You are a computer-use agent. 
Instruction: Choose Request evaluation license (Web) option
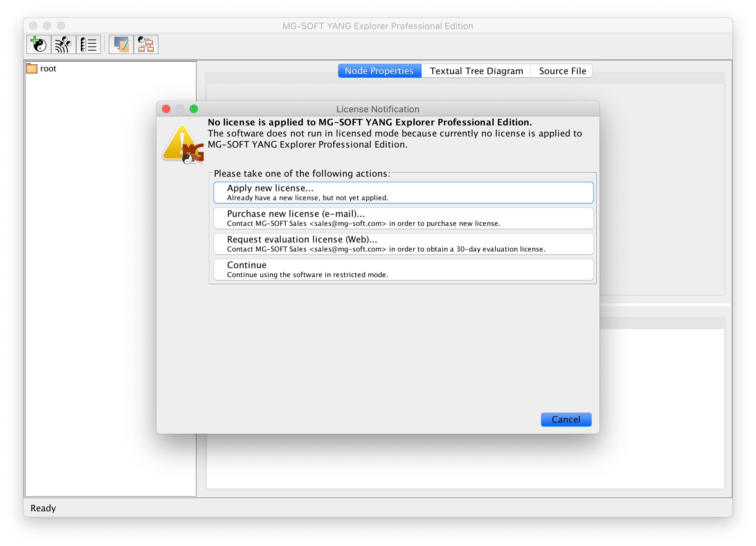click(x=403, y=244)
